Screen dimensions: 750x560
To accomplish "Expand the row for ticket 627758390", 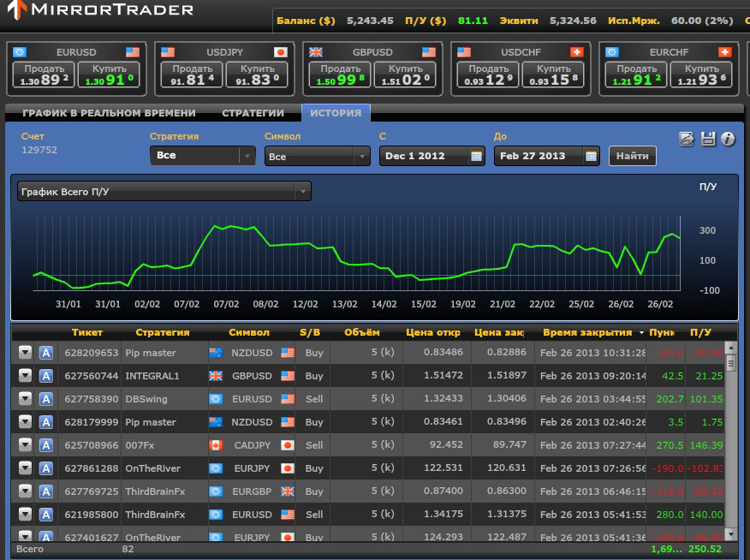I will coord(25,398).
